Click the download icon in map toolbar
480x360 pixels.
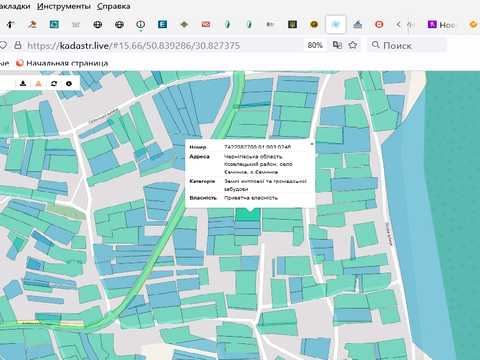(23, 84)
